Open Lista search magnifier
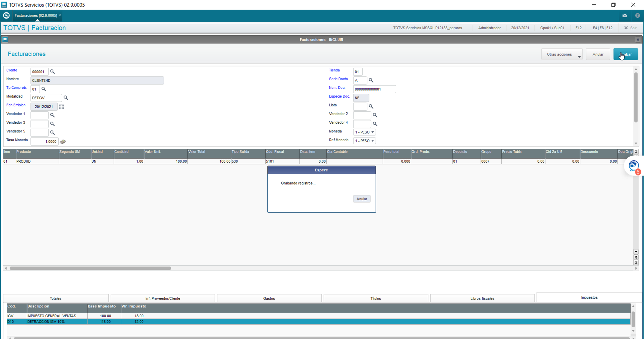Image resolution: width=644 pixels, height=339 pixels. coord(371,106)
